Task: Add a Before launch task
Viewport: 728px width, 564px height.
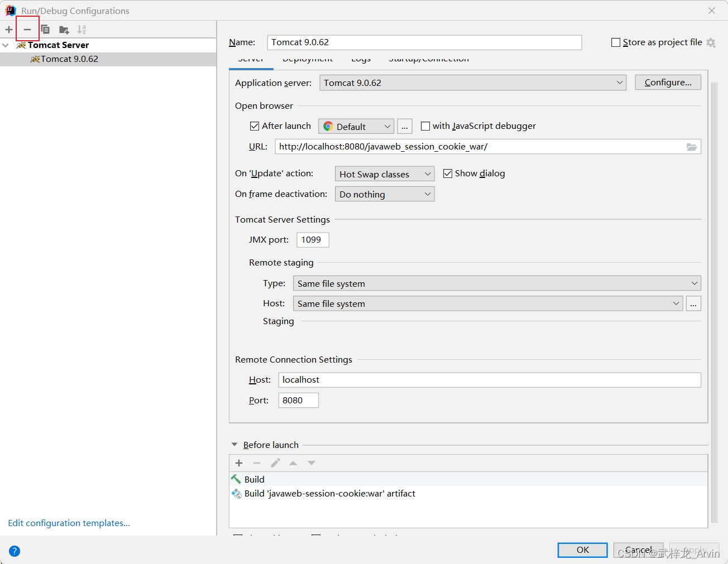Action: click(239, 463)
